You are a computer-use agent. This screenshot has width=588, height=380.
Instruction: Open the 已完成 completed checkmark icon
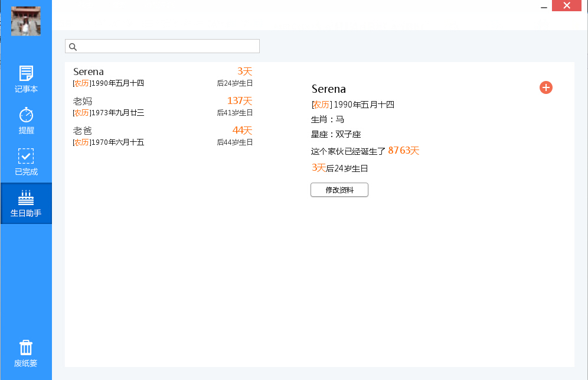(x=26, y=156)
